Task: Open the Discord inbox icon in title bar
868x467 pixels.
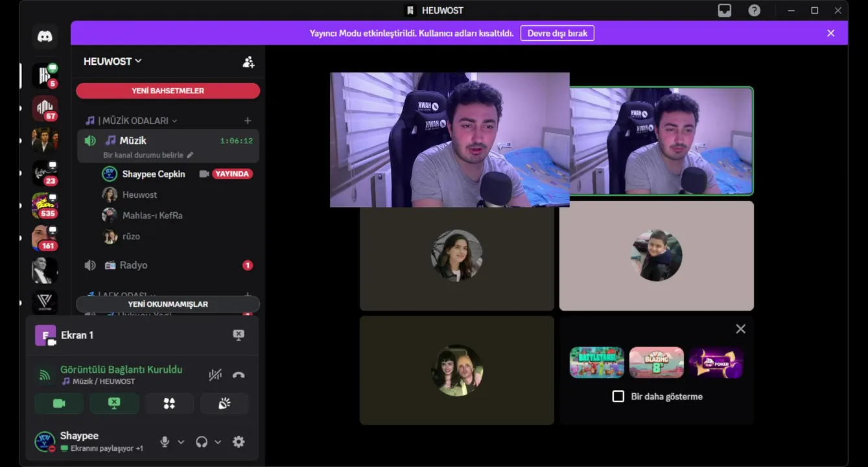Action: click(x=724, y=10)
